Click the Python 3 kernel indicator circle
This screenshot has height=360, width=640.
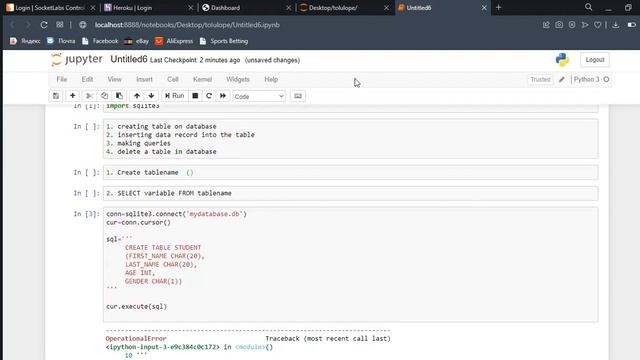(x=607, y=79)
